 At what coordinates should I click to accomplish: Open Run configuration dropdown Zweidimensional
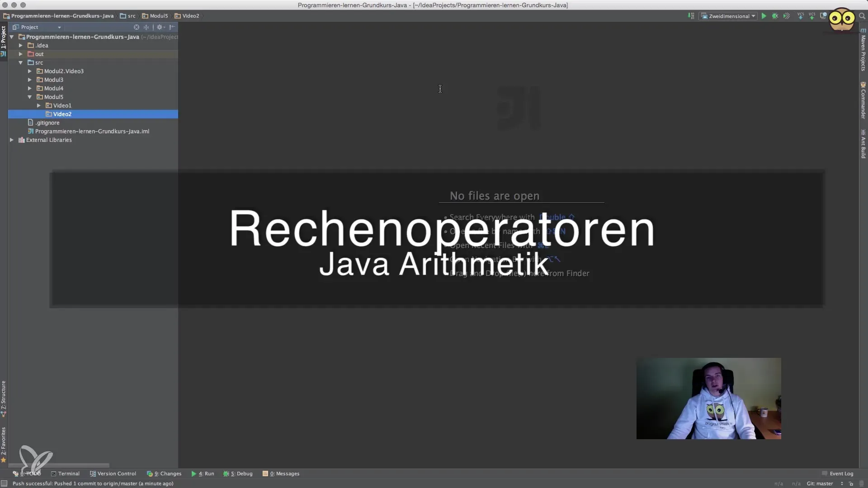(728, 16)
